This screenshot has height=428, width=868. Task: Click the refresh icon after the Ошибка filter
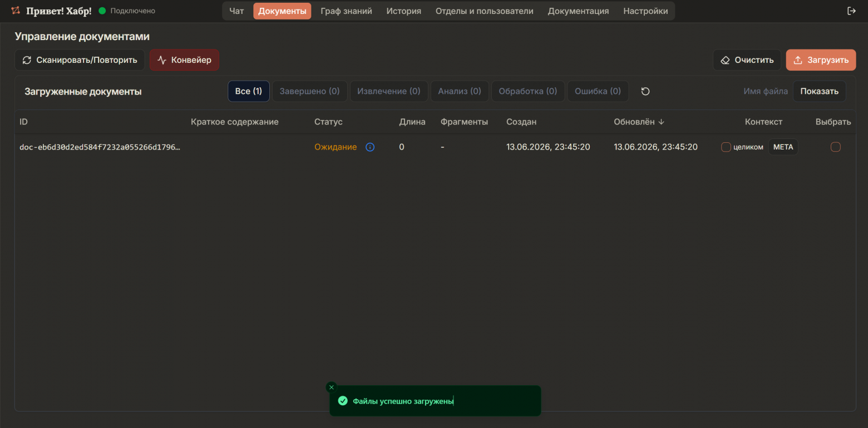click(645, 91)
